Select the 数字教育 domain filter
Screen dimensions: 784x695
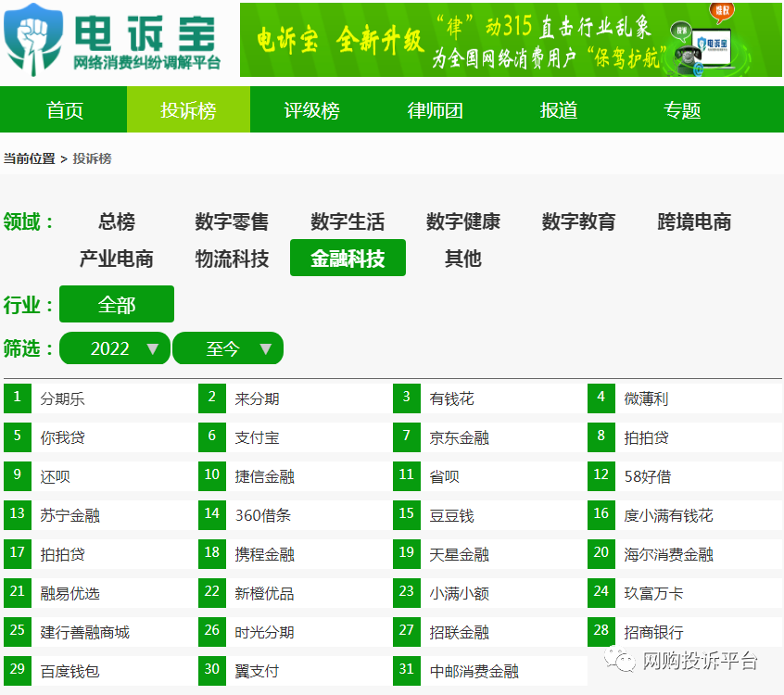click(578, 221)
